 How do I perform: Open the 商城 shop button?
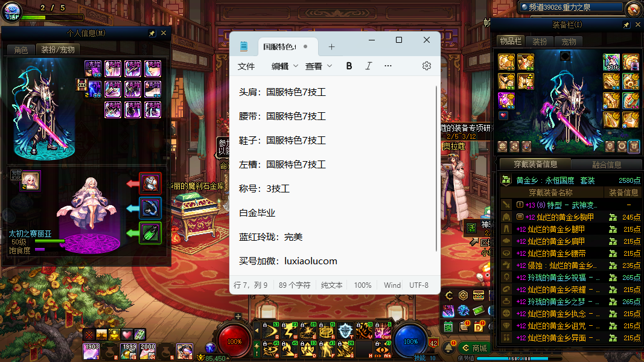click(474, 348)
